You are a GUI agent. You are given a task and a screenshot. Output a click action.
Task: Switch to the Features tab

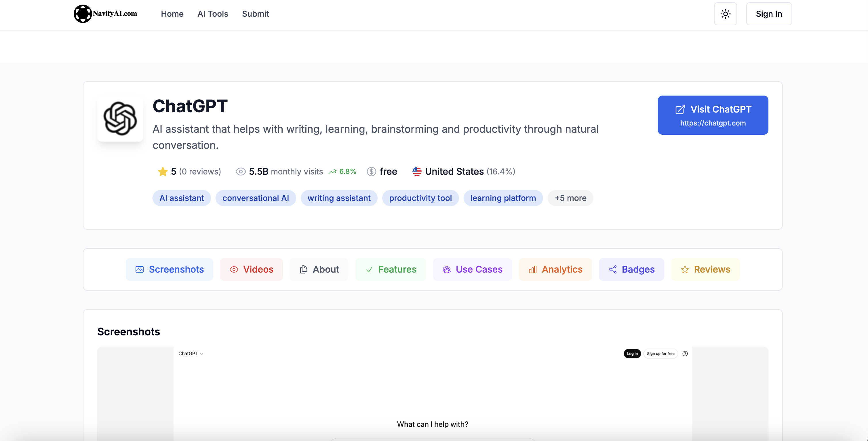pos(391,269)
